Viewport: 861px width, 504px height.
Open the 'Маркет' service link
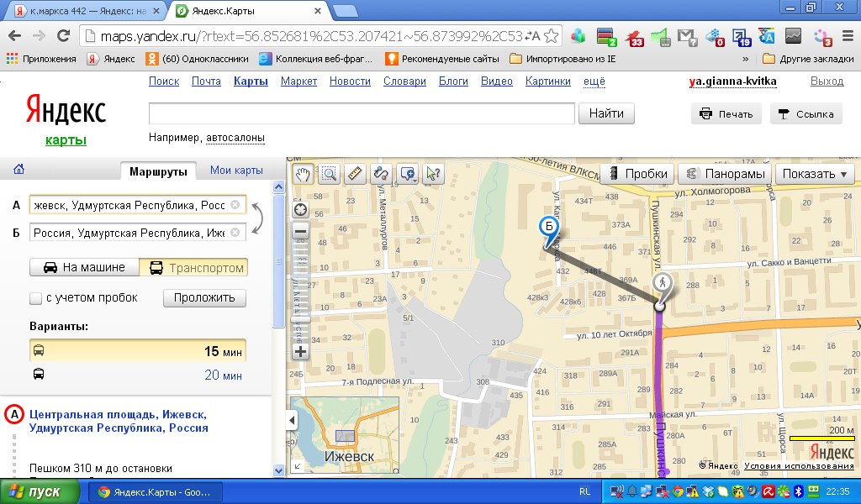(298, 81)
